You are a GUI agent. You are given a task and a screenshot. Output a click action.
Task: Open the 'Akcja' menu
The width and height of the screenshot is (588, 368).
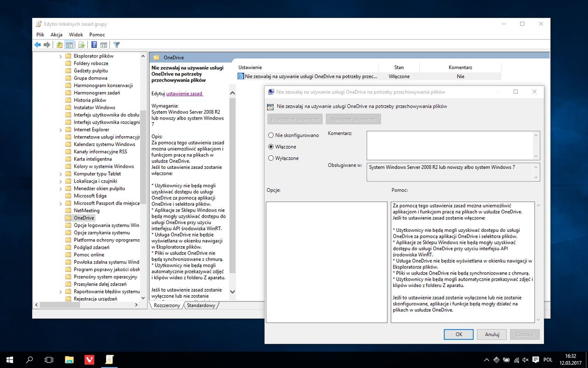point(57,34)
